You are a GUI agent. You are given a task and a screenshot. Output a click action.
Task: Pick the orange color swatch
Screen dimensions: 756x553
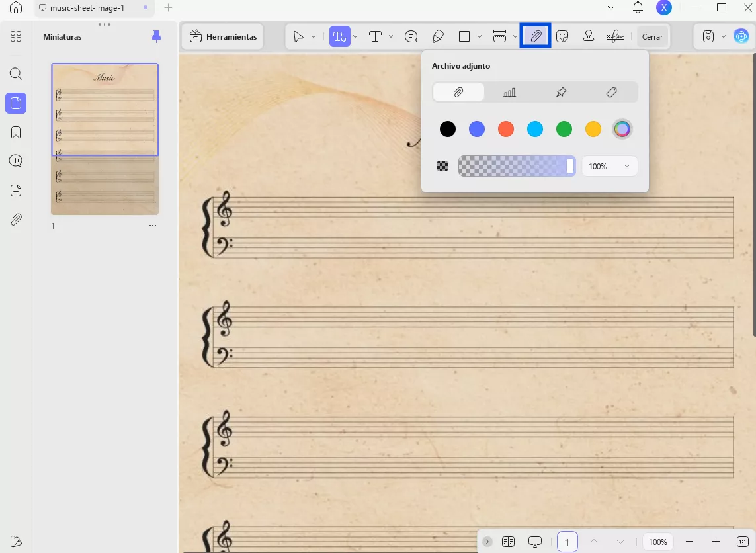pos(506,129)
